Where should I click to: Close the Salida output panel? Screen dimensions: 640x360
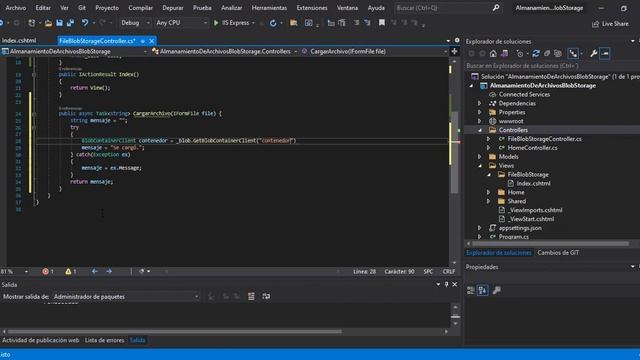point(455,284)
